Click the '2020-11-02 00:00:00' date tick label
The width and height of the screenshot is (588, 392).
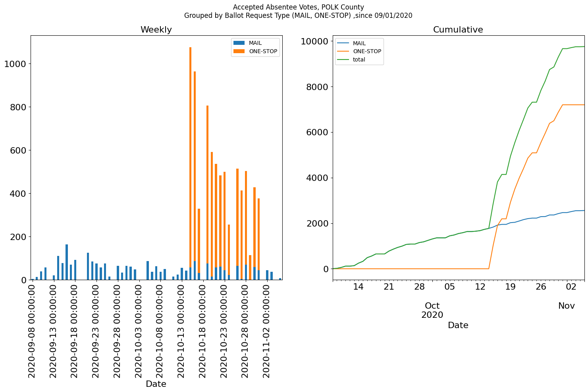point(267,331)
